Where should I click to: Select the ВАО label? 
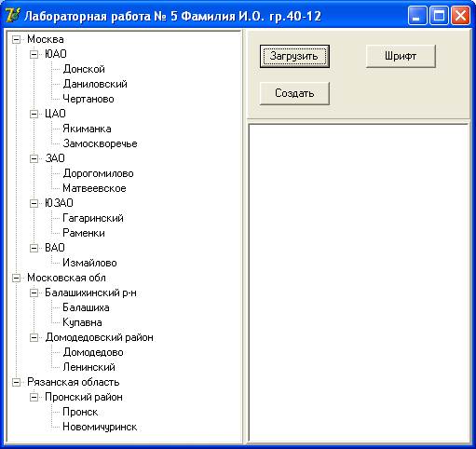(55, 248)
